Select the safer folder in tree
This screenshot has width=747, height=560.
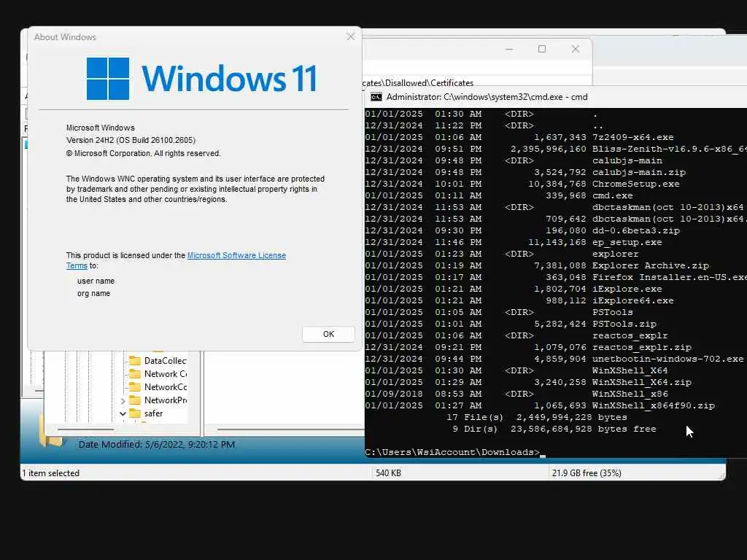click(x=153, y=414)
